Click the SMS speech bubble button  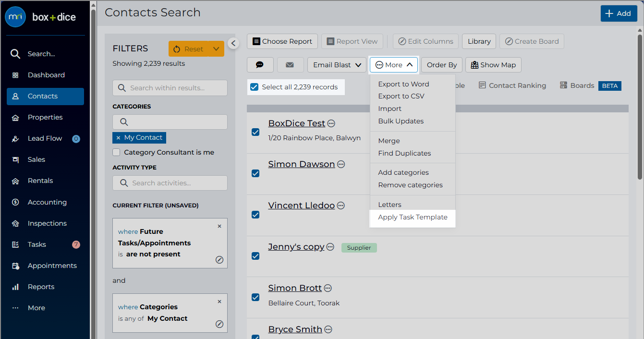(260, 65)
